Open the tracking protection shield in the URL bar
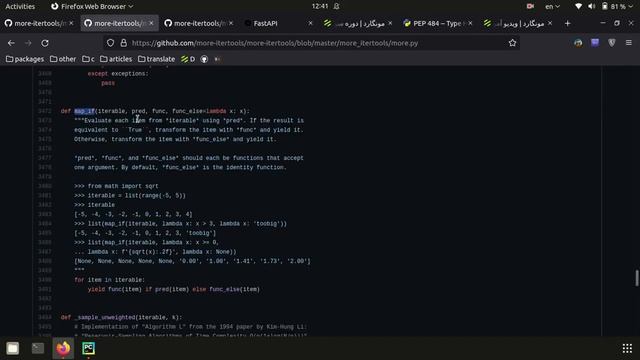Viewport: 640px width, 360px height. pyautogui.click(x=110, y=43)
